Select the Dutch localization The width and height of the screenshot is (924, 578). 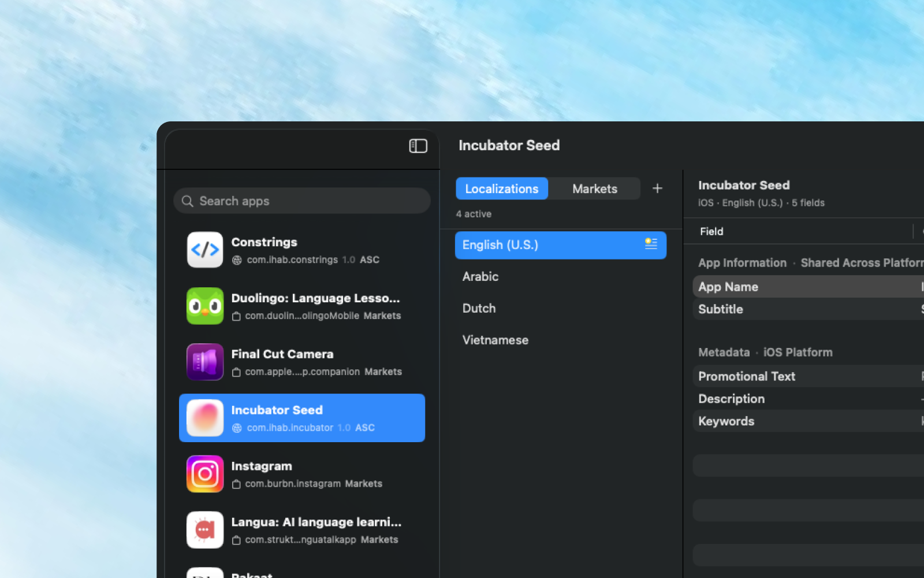click(561, 309)
